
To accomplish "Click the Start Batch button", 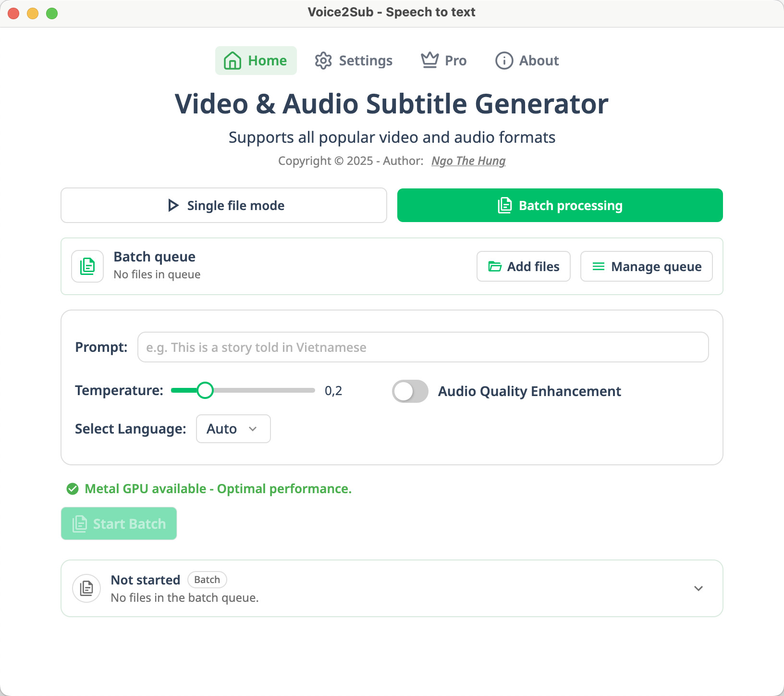I will pos(119,523).
